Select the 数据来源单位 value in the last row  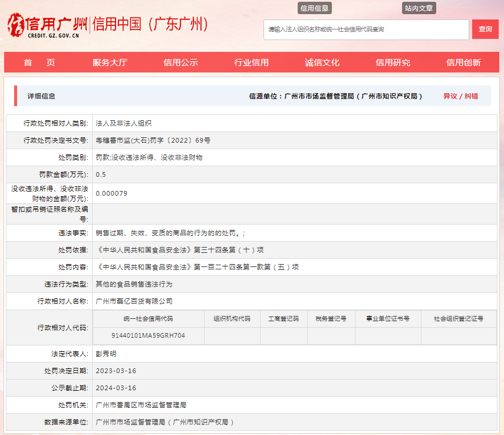click(x=164, y=422)
